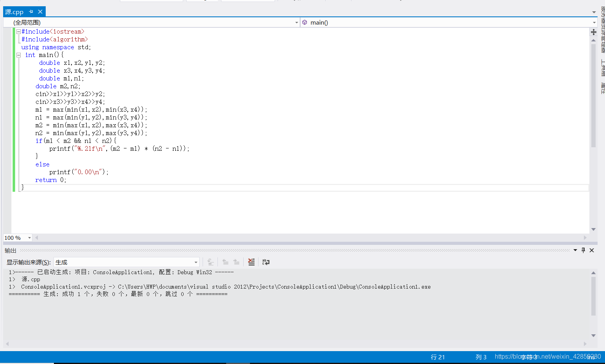Viewport: 605px width, 364px height.
Task: Click the output panel scroll up arrow
Action: [593, 273]
